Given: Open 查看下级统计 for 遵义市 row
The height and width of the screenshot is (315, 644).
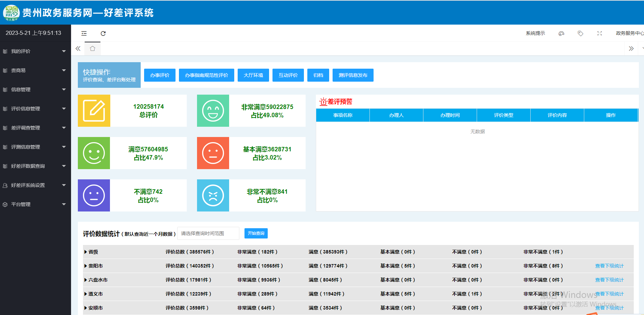Looking at the screenshot, I should pos(610,294).
